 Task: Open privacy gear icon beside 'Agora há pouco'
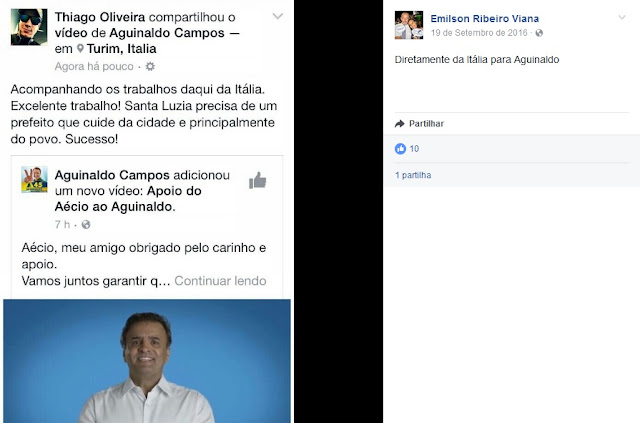coord(150,66)
